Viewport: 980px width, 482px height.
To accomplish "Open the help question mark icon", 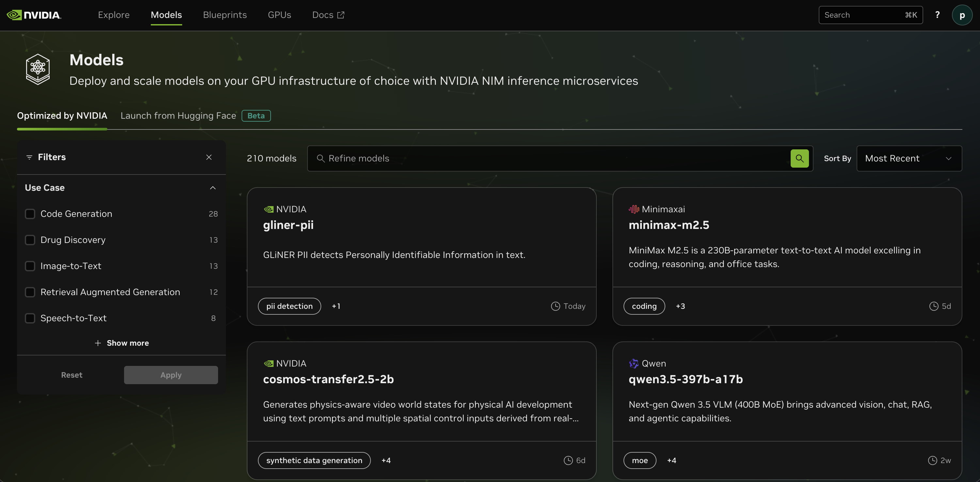I will (937, 15).
